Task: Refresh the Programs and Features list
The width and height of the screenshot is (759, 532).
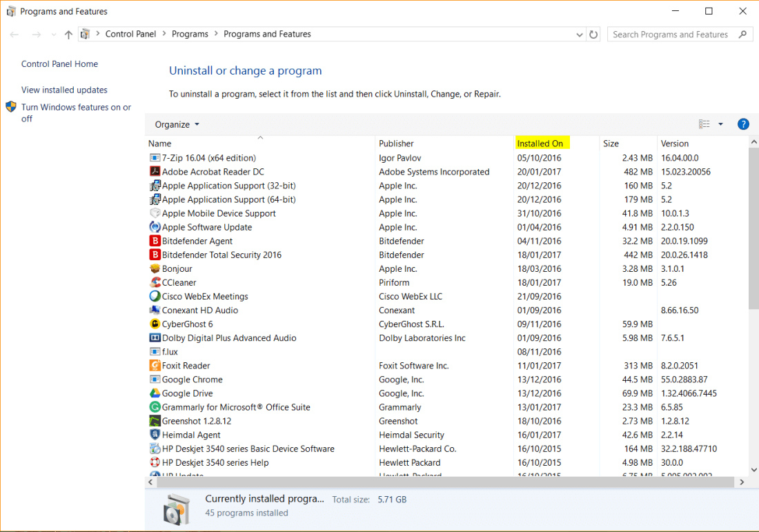Action: click(593, 35)
